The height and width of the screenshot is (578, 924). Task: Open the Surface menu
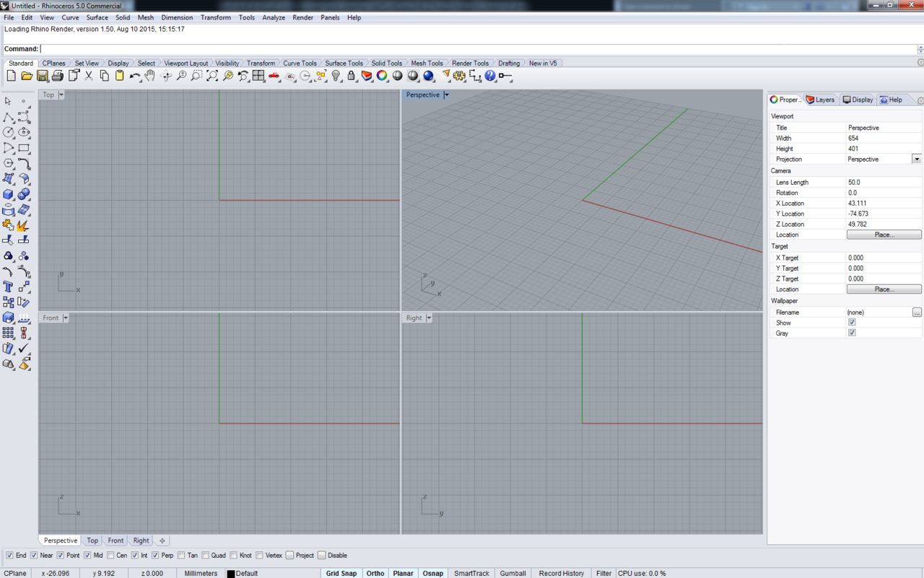pos(97,17)
